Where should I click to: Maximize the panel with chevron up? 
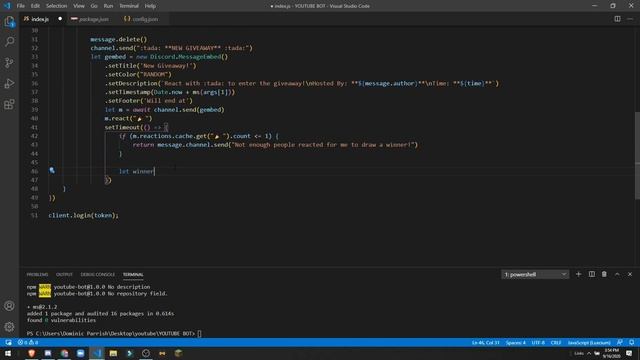[617, 274]
